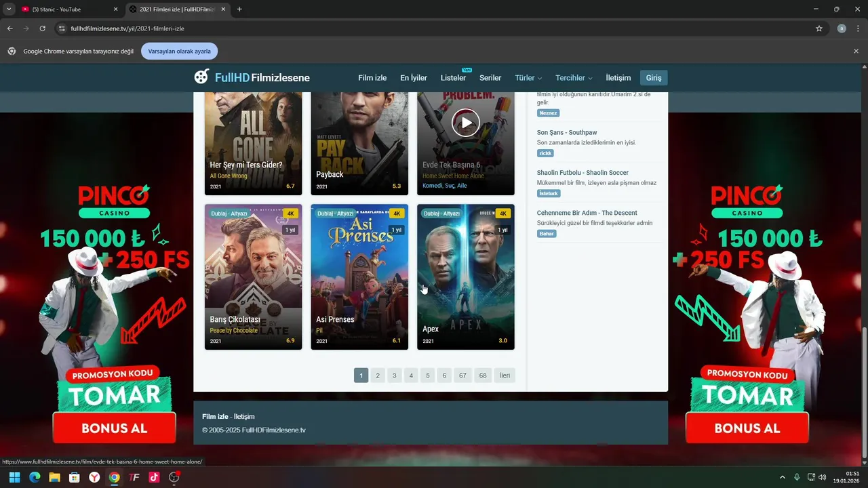Click Dublaj - Altyazı tag on Apex
Screen dimensions: 868x488
(x=441, y=213)
